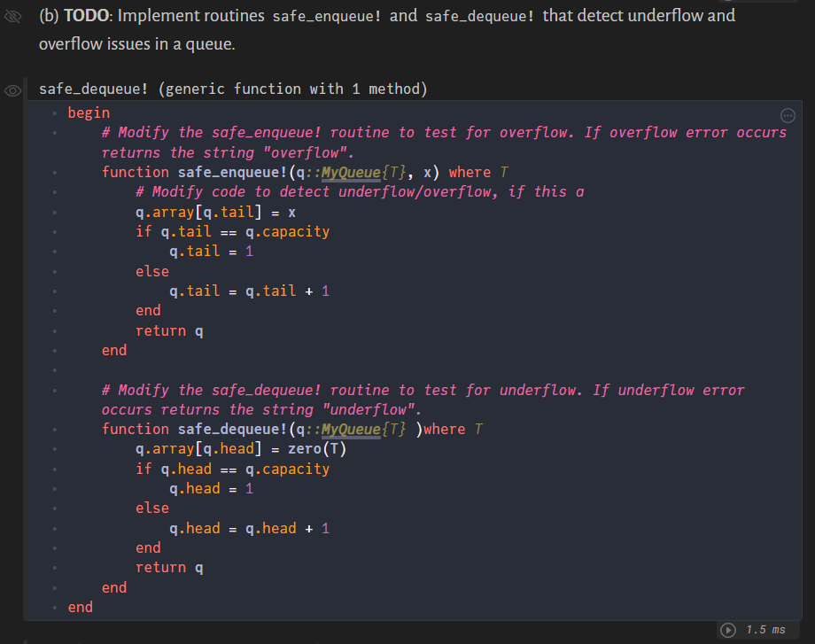Toggle code visibility of the TODO markdown cell
815x644 pixels.
[12, 16]
